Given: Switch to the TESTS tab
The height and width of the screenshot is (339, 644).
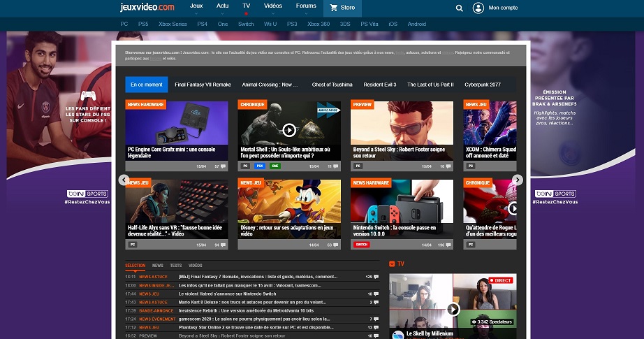Looking at the screenshot, I should point(176,266).
